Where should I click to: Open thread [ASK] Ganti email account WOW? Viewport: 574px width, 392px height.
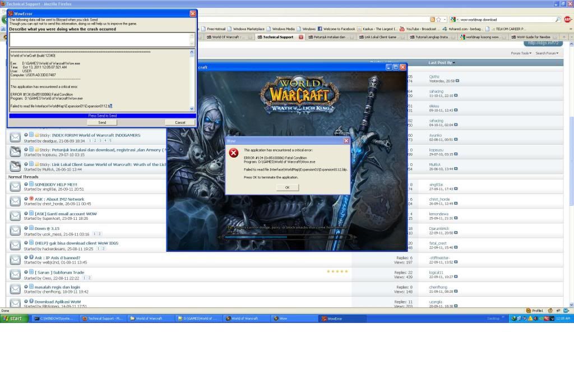pyautogui.click(x=66, y=214)
